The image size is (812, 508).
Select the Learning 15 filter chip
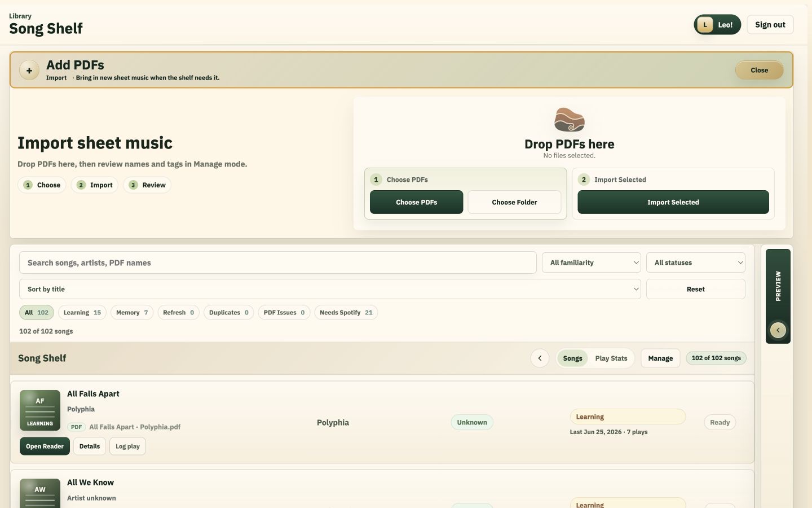(82, 313)
